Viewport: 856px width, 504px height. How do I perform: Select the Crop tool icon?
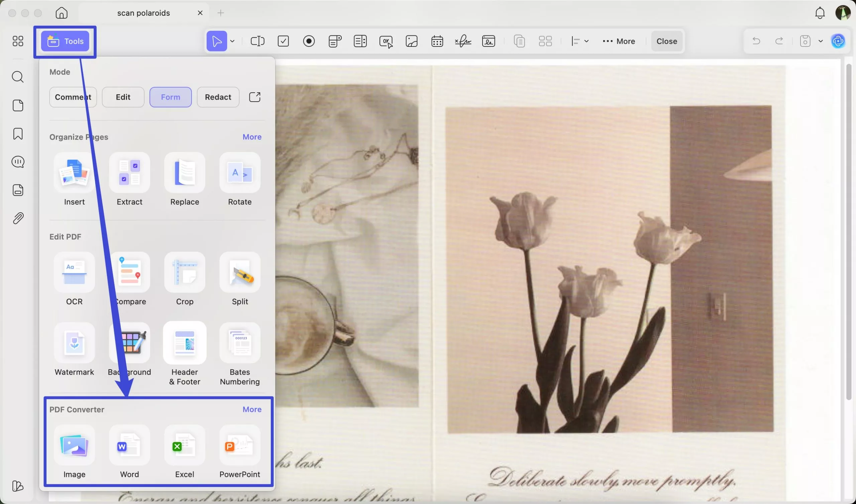coord(185,272)
